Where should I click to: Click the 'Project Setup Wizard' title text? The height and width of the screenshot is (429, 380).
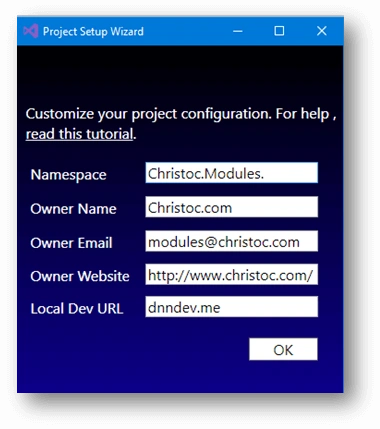click(93, 31)
